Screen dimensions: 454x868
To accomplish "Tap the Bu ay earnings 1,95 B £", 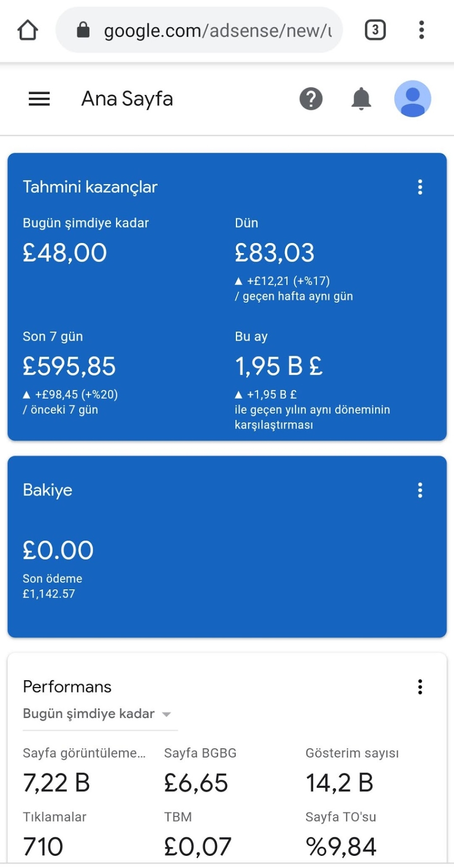I will (x=279, y=366).
